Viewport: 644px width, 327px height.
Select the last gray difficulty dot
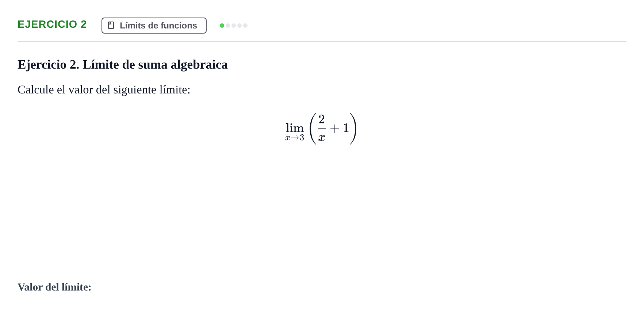click(x=245, y=26)
